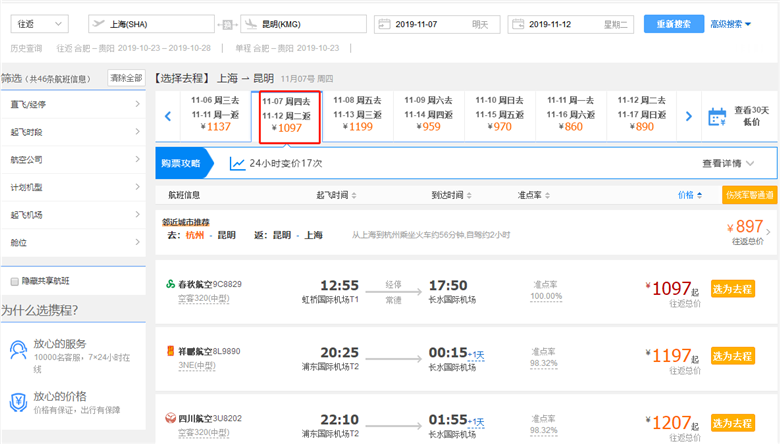Click 清除全部 filters button
Viewport: 780px width, 444px height.
[126, 78]
